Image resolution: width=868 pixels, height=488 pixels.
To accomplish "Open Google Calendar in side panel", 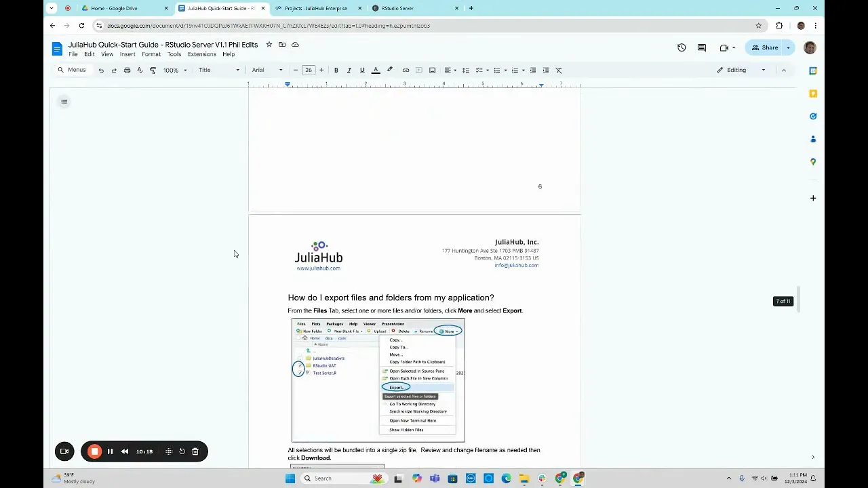I will [x=813, y=70].
